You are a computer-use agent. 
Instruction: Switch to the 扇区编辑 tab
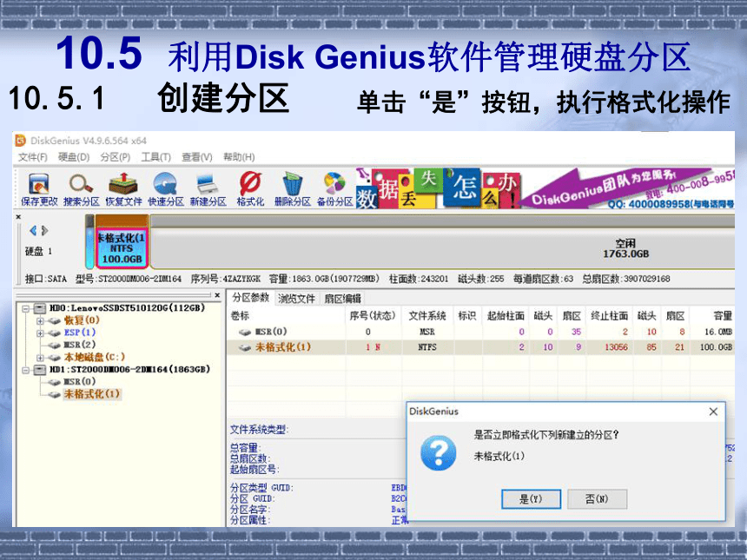click(x=342, y=299)
